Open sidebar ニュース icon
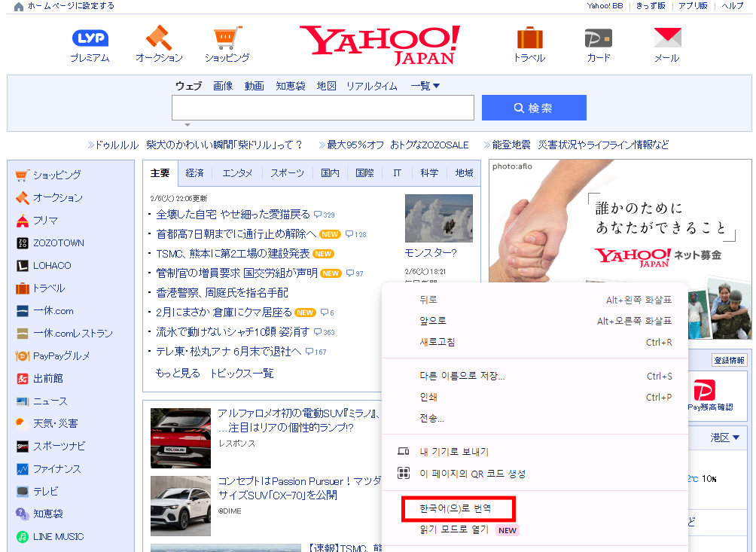Screen dimensions: 756x552 coord(22,401)
